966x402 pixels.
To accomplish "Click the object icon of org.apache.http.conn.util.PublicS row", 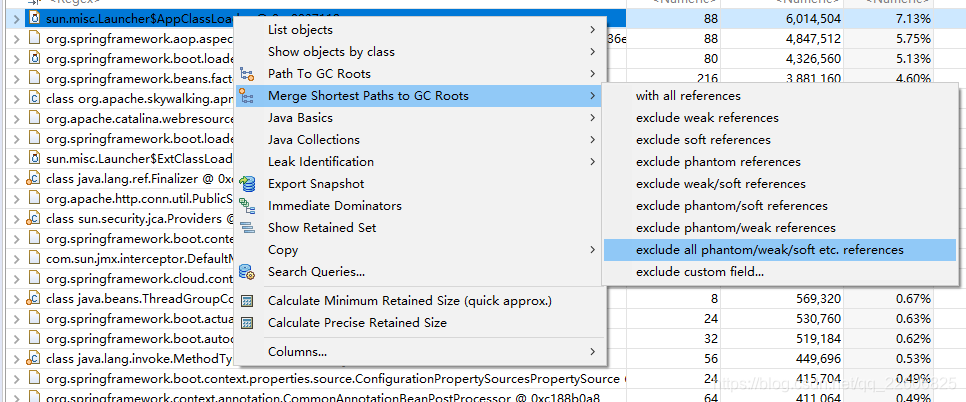I will pyautogui.click(x=34, y=199).
